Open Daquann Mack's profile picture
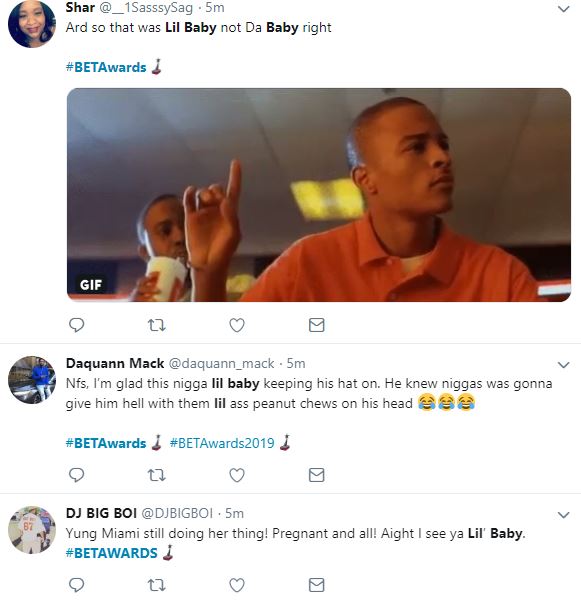Screen dimensions: 581x600 click(32, 380)
